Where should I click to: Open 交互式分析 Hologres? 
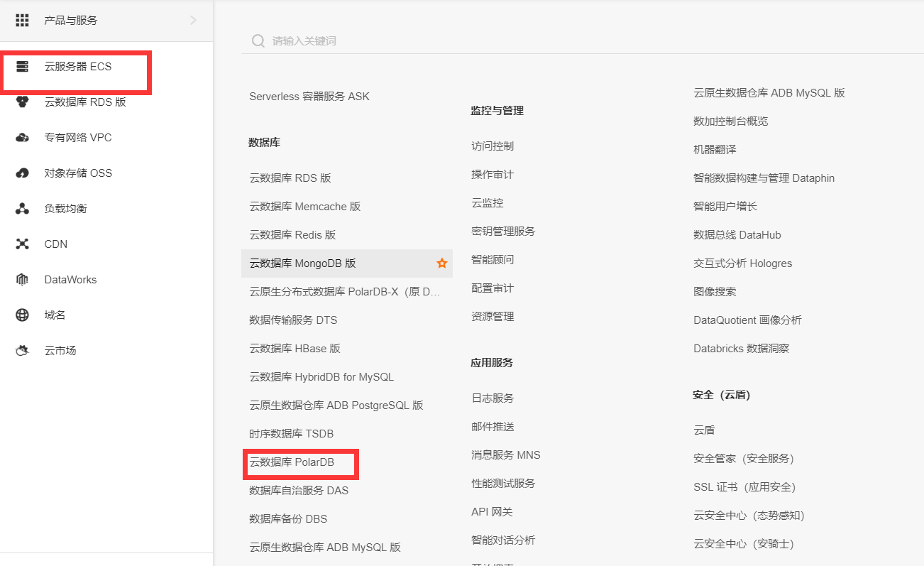(x=743, y=263)
